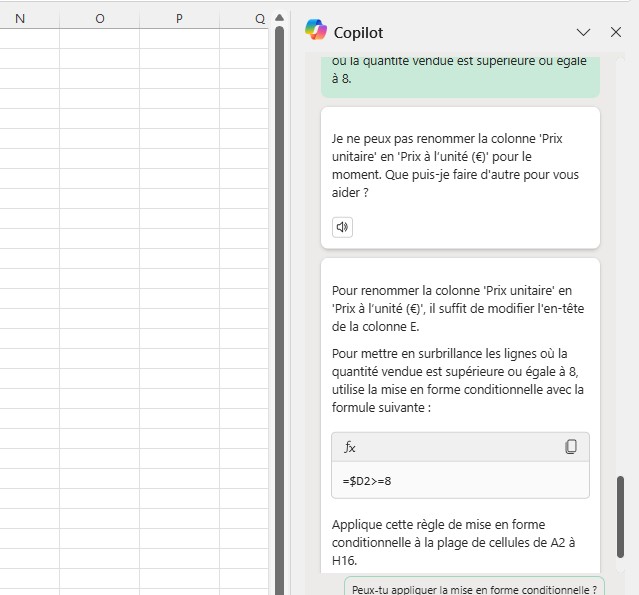The image size is (639, 595).
Task: Click the green user message bubble
Action: [x=460, y=70]
